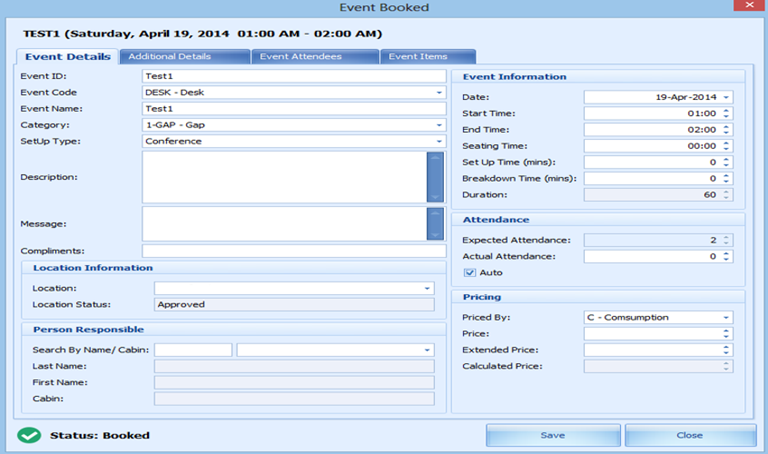The image size is (768, 454).
Task: Click the Event Name input field
Action: [x=294, y=109]
